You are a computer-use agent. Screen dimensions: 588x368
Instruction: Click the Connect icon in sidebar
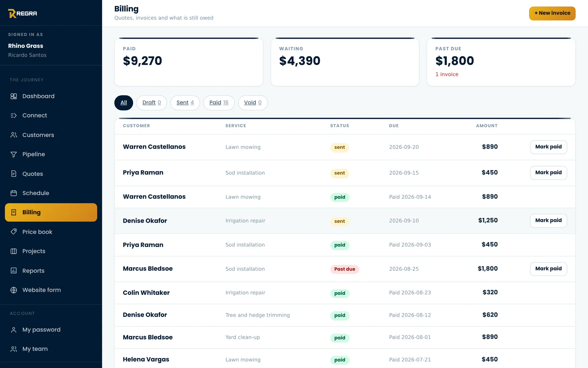(14, 116)
